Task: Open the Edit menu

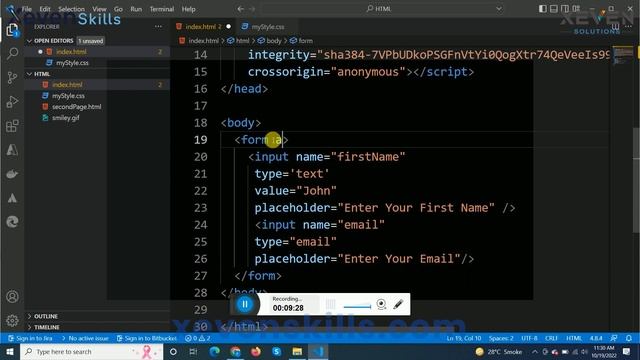Action: click(45, 9)
